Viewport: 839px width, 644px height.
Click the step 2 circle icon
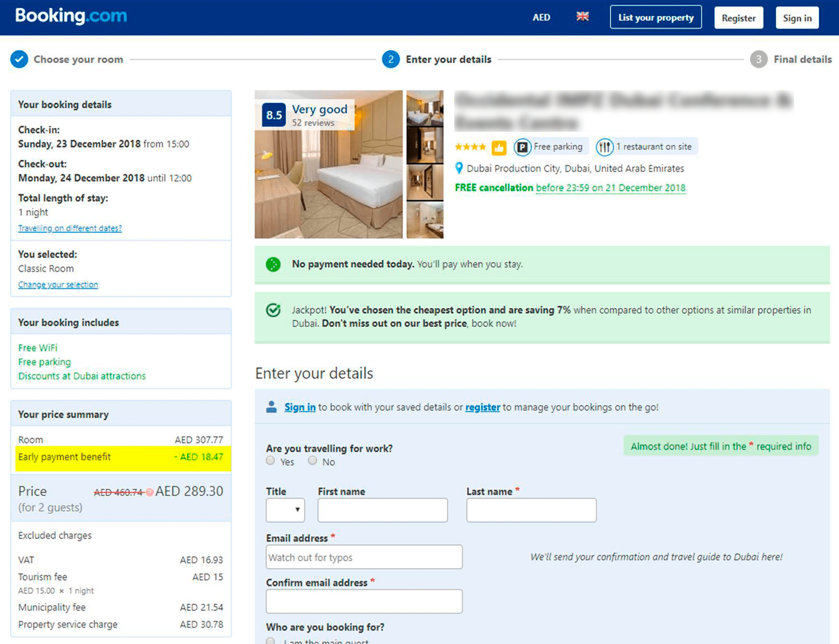click(391, 59)
